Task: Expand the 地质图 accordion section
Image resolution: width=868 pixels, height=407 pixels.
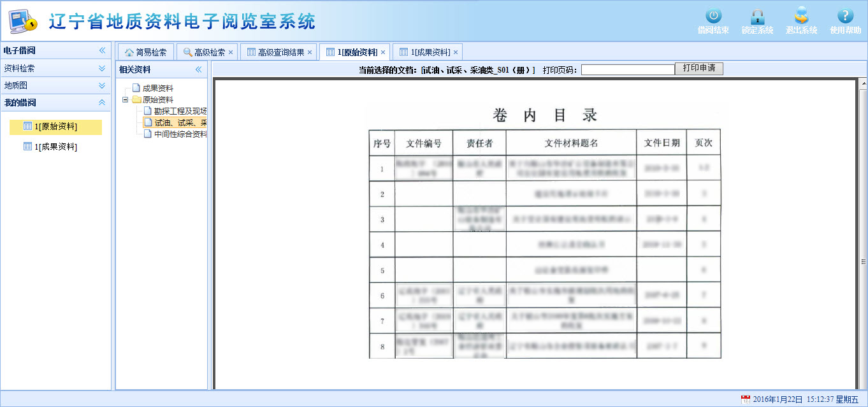Action: point(102,85)
